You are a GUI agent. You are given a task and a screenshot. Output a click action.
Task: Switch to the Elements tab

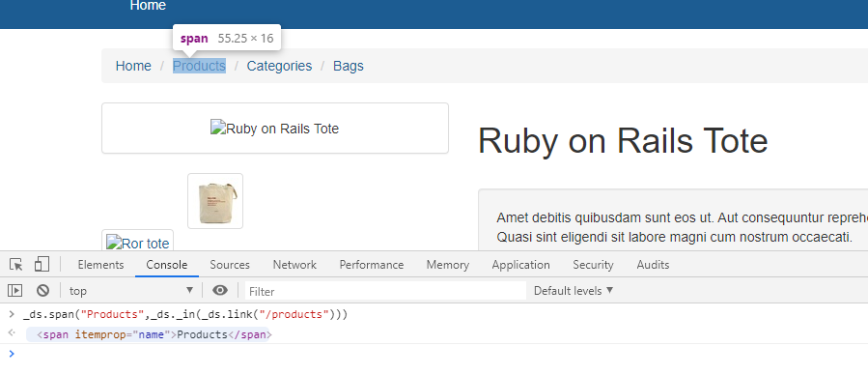tap(100, 265)
